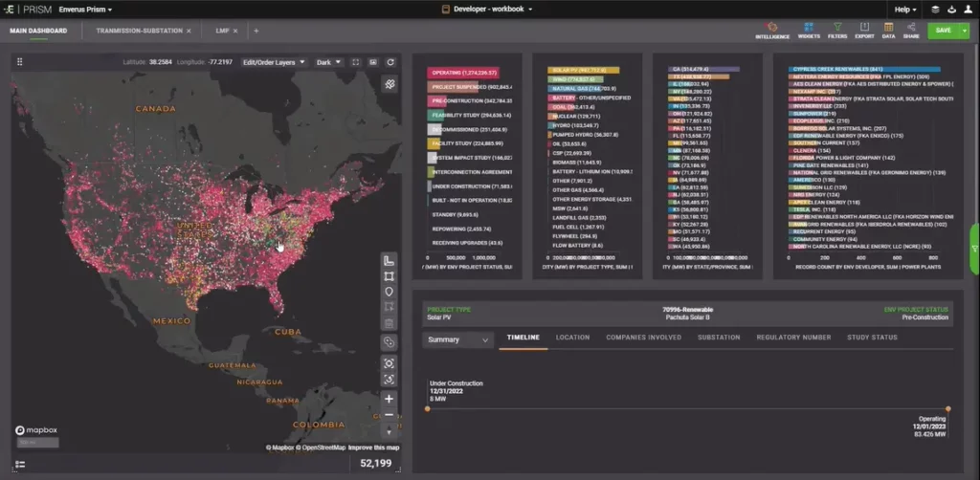Click the Filters funnel icon

tap(837, 31)
